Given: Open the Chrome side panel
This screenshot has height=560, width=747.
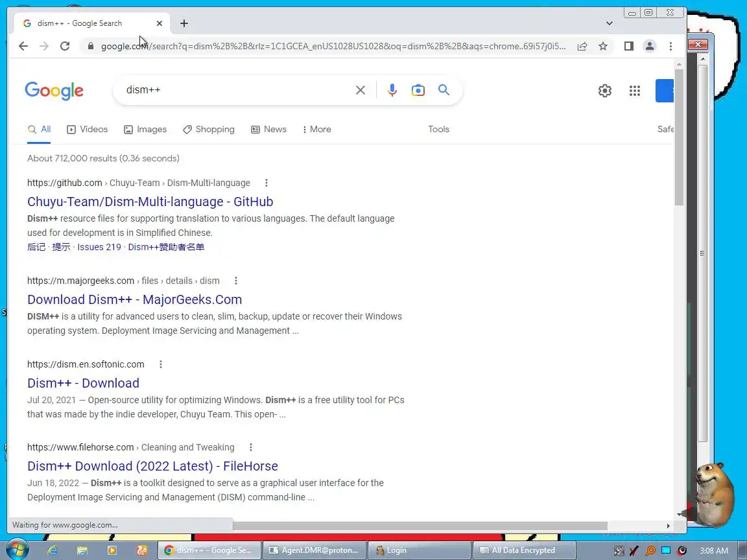Looking at the screenshot, I should (629, 46).
